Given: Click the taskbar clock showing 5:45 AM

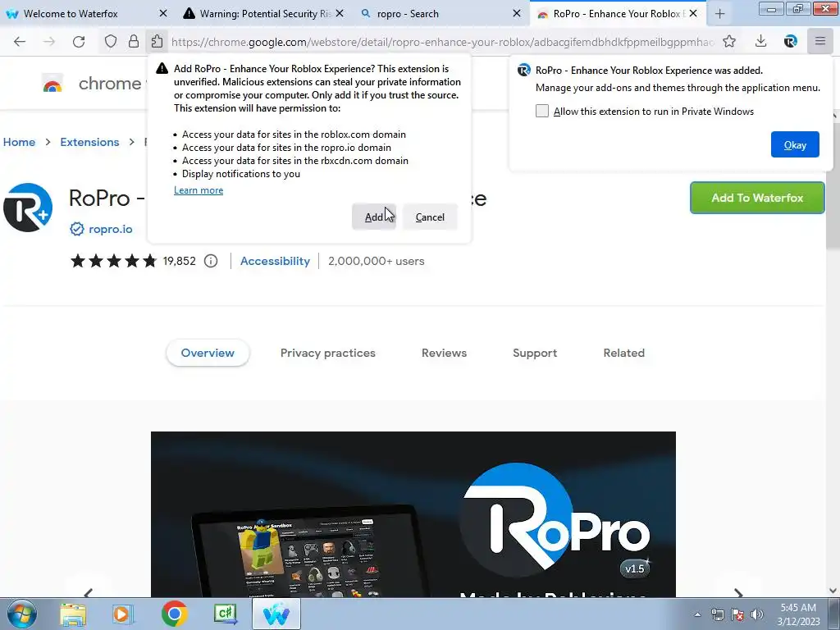Looking at the screenshot, I should [x=798, y=614].
